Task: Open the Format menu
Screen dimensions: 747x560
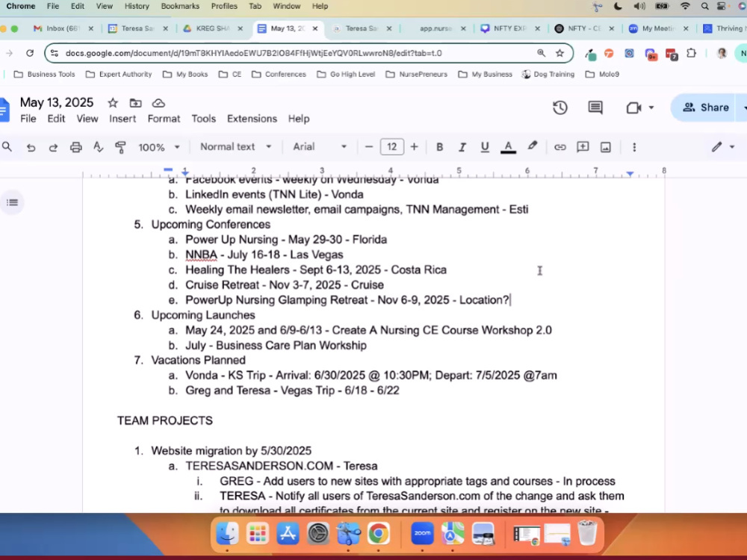Action: (x=164, y=119)
